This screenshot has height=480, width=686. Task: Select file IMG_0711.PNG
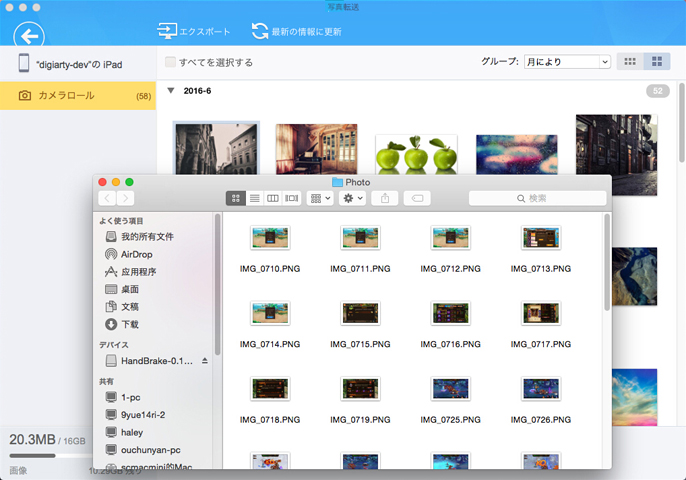click(360, 249)
